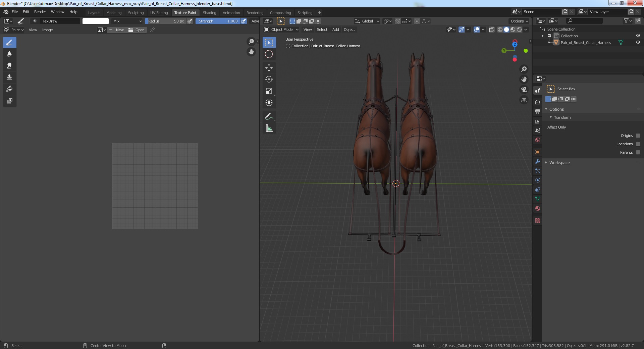Select the Measure tool
The image size is (644, 349).
[269, 128]
